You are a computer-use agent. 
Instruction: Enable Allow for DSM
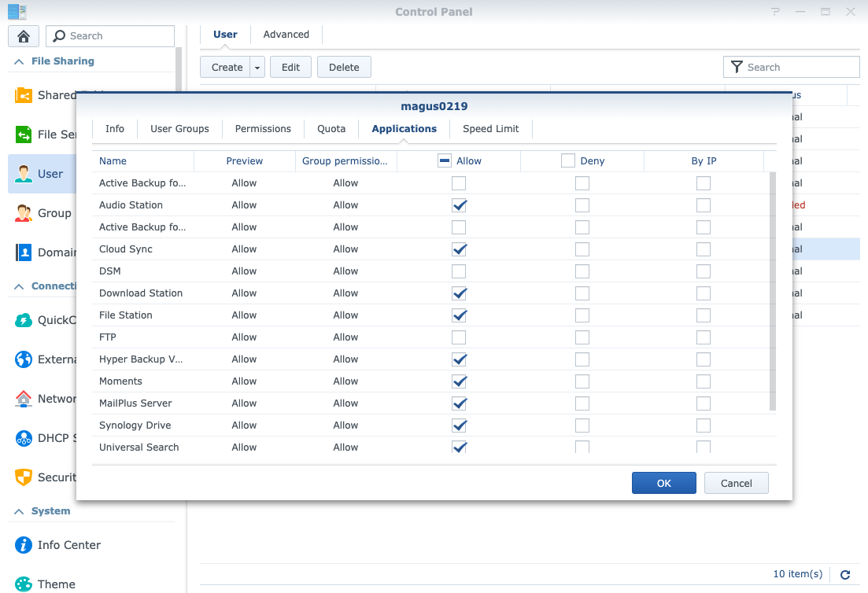(x=459, y=271)
